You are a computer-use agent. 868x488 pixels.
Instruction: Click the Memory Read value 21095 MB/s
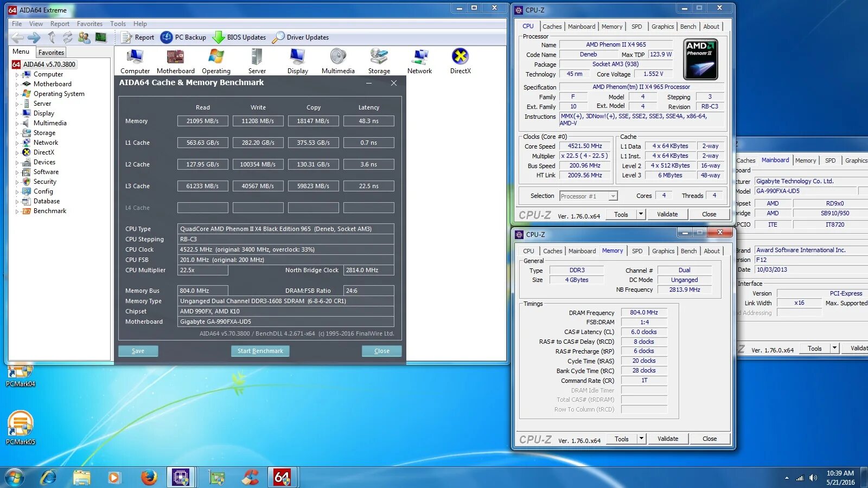click(203, 121)
